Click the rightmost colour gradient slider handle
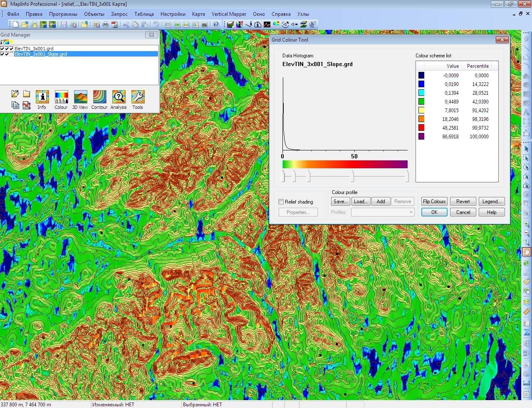532x408 pixels. point(407,176)
